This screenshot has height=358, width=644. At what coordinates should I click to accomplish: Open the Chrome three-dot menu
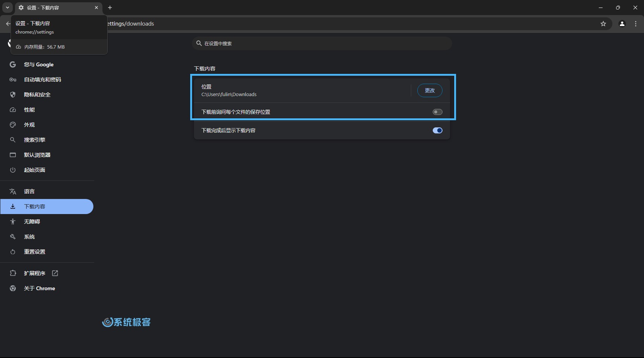tap(636, 24)
